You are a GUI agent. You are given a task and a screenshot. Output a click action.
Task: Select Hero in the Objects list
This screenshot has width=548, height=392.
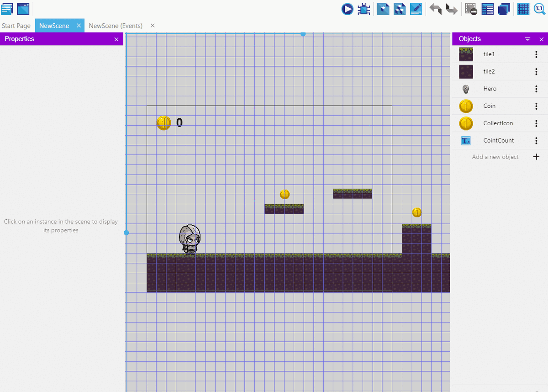tap(500, 89)
